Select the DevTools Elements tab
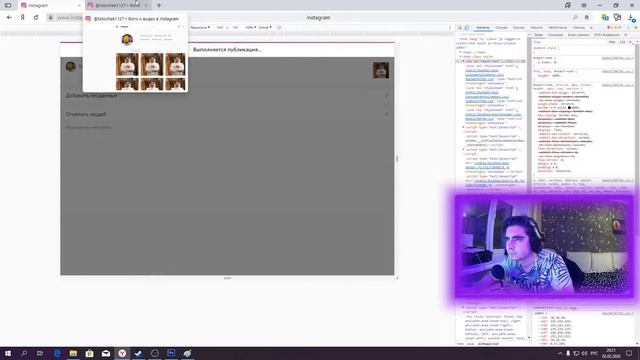 (482, 27)
